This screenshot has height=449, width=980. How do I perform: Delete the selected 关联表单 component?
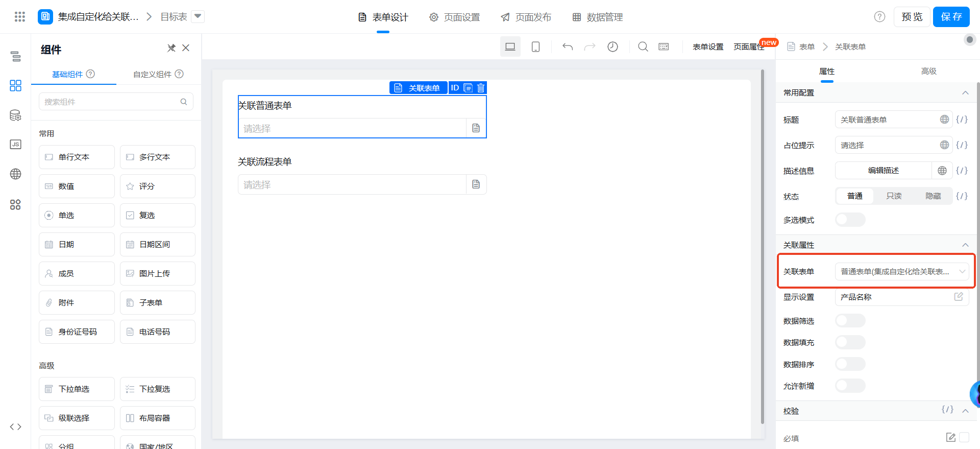(x=481, y=88)
